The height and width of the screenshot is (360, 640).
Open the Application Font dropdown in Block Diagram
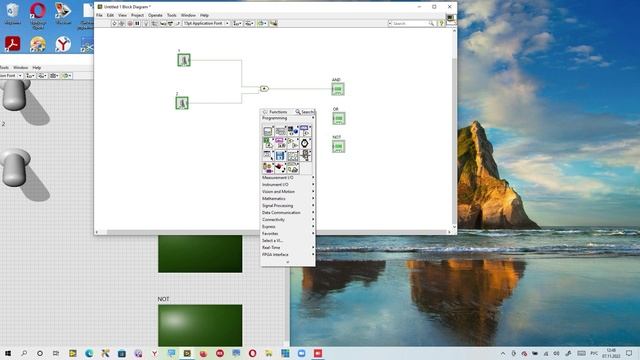[x=206, y=24]
